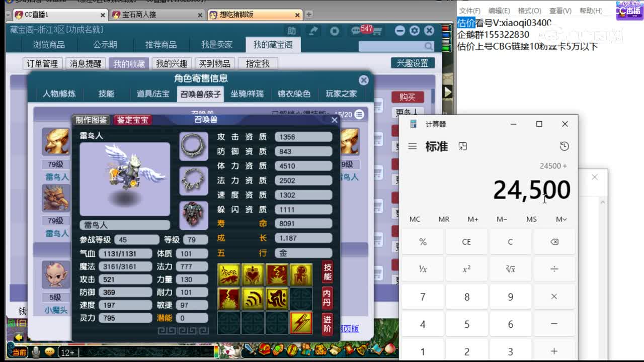Select 技能 vertical tab beside skills
This screenshot has height=362, width=644.
pyautogui.click(x=328, y=272)
